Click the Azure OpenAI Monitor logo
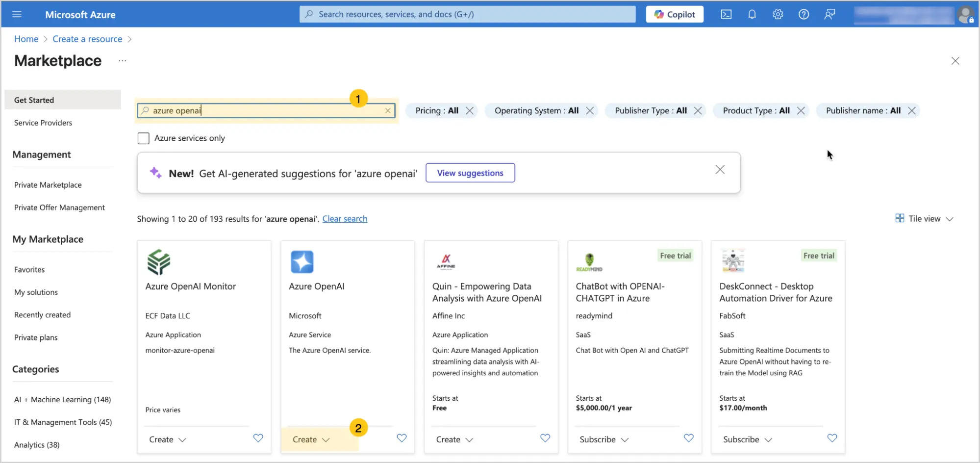The height and width of the screenshot is (463, 980). point(158,262)
